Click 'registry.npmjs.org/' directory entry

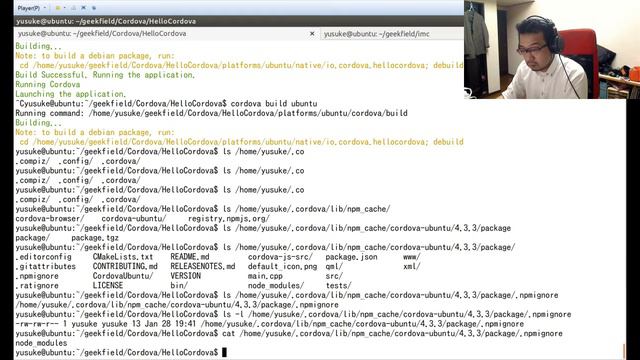229,219
